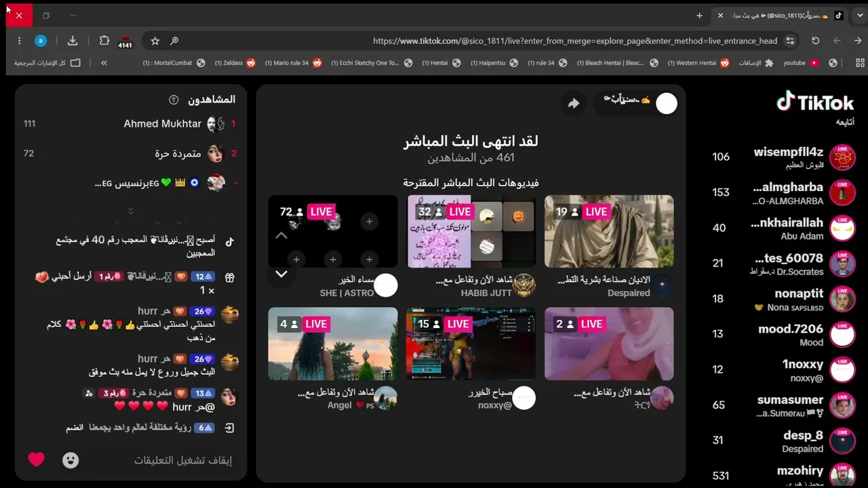Image resolution: width=868 pixels, height=488 pixels.
Task: Close the sico_1811 TikTok tab
Action: click(x=720, y=15)
